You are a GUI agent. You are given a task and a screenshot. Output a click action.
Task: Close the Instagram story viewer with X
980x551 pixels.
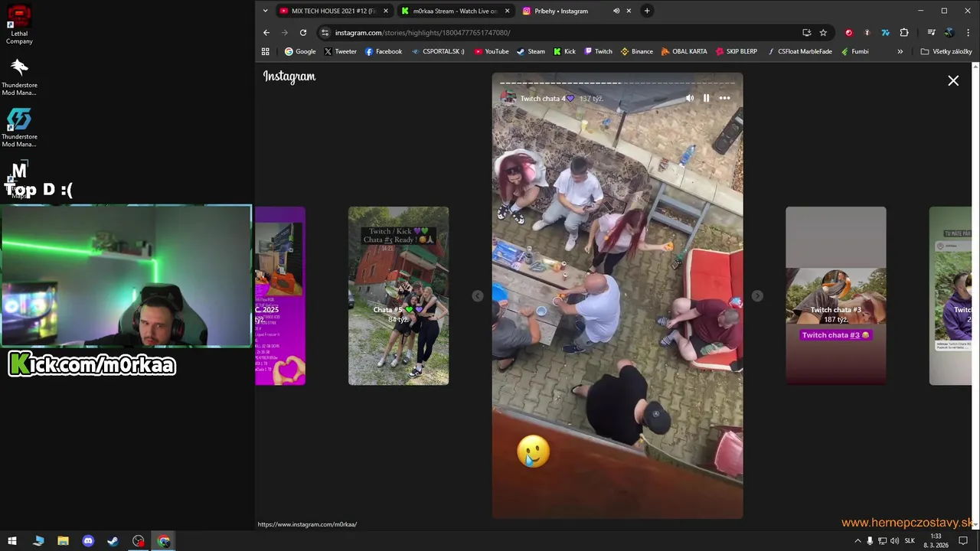953,80
